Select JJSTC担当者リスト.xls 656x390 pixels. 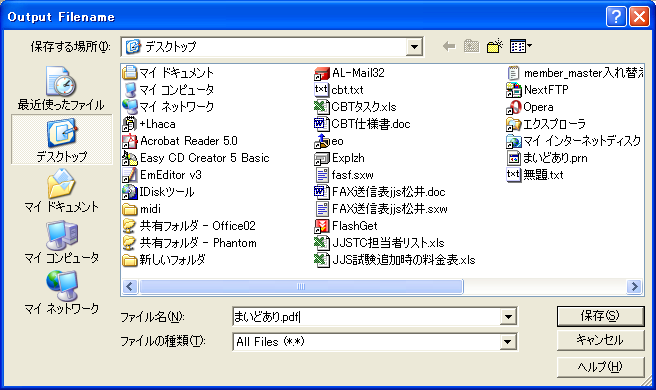pyautogui.click(x=379, y=243)
